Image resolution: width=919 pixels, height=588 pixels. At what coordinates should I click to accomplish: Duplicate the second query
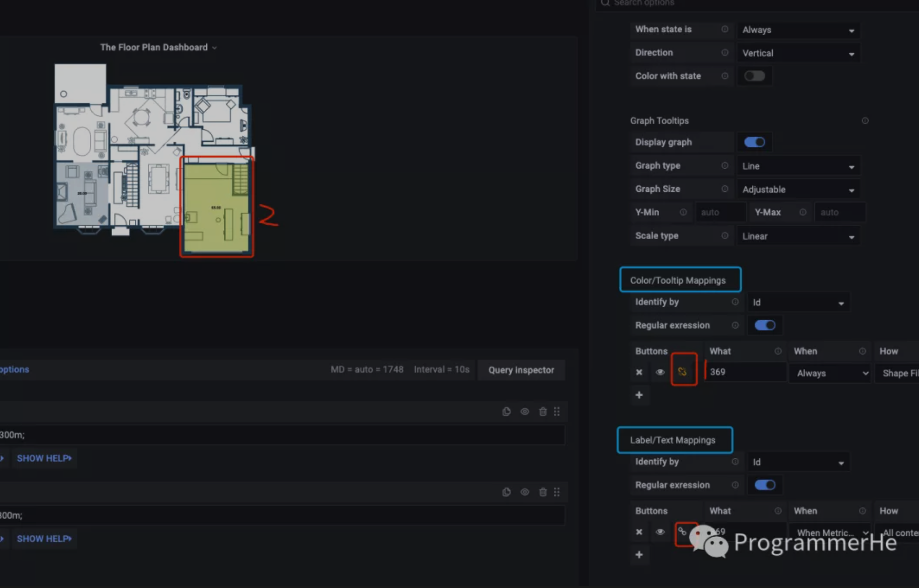[507, 492]
